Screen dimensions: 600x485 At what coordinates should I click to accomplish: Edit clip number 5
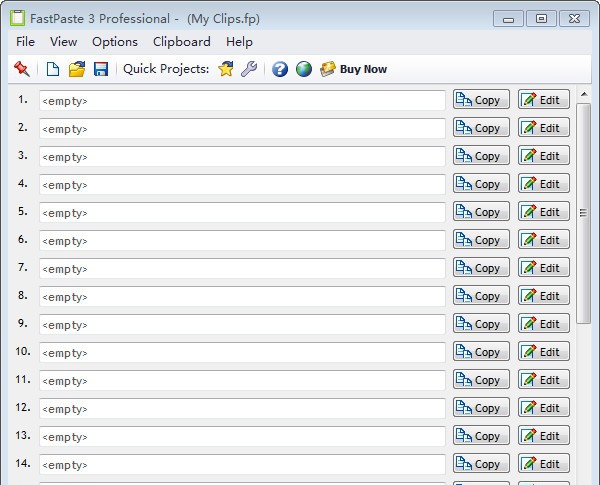tap(544, 211)
